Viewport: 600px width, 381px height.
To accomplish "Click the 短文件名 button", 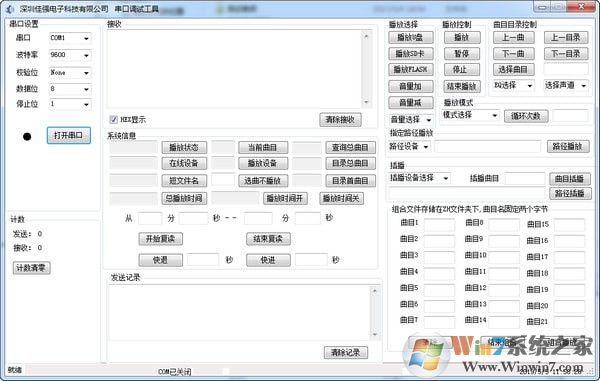I will pos(184,180).
